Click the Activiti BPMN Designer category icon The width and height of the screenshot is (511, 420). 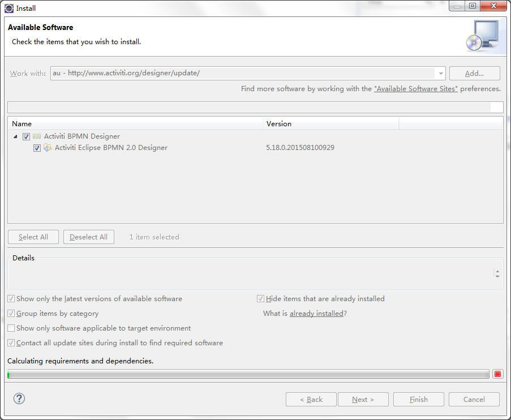pos(37,136)
